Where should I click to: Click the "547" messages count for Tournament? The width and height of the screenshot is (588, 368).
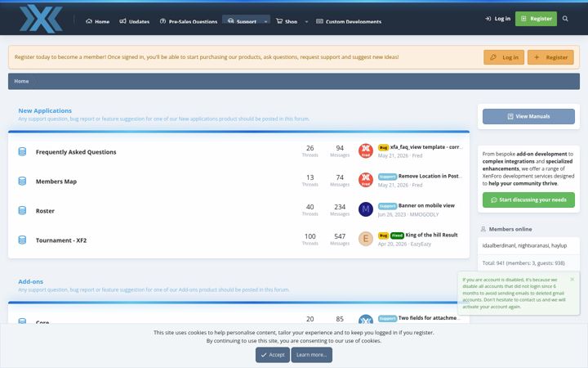pos(340,236)
